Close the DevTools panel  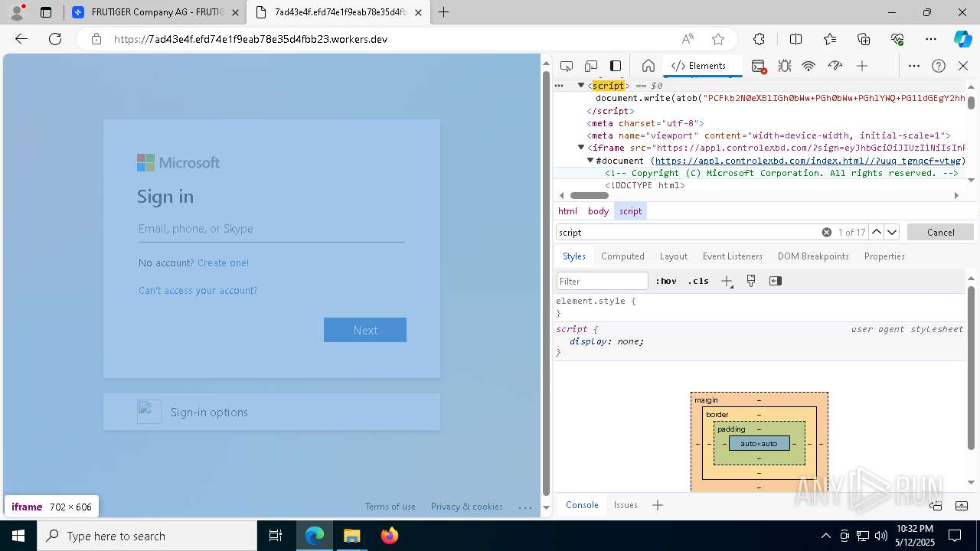963,66
